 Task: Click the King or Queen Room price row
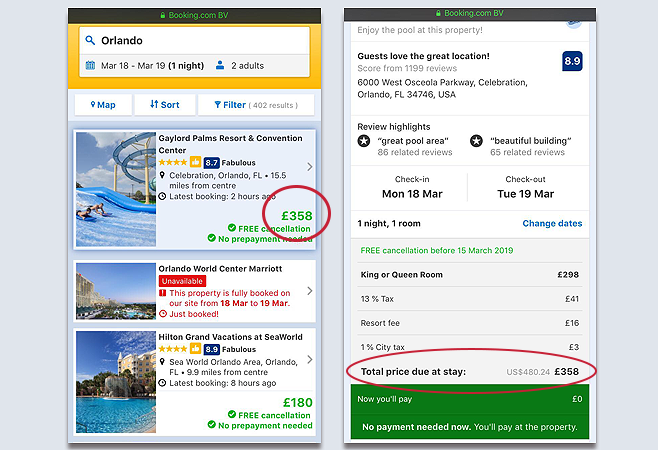point(470,275)
